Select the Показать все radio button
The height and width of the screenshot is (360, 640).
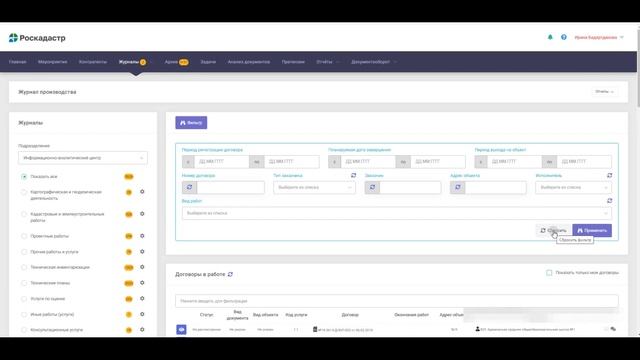click(x=24, y=177)
